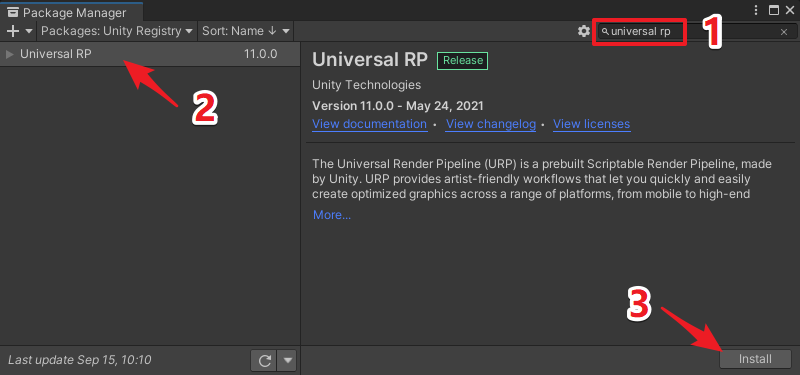Open the View documentation link
The width and height of the screenshot is (800, 375).
pyautogui.click(x=369, y=124)
